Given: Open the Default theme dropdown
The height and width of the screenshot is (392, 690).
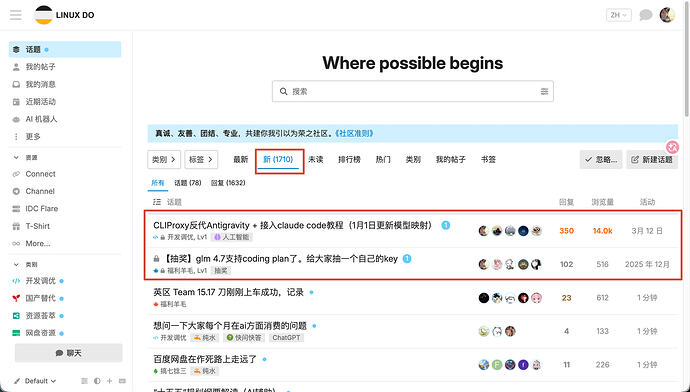Looking at the screenshot, I should tap(35, 381).
